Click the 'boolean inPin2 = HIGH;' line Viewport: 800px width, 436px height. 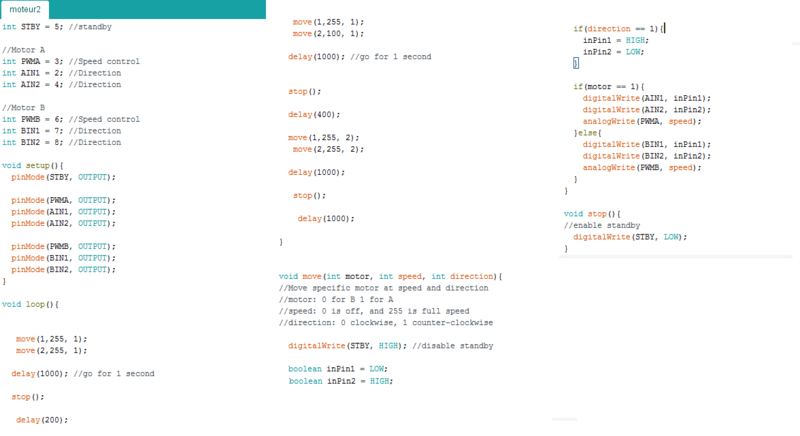click(x=341, y=381)
